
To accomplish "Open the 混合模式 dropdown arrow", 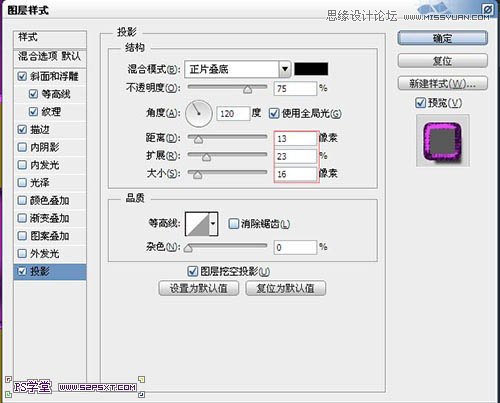I will [285, 69].
